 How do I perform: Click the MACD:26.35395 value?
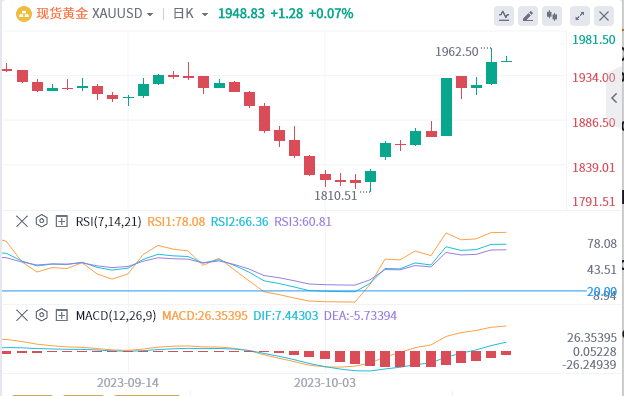tap(205, 316)
